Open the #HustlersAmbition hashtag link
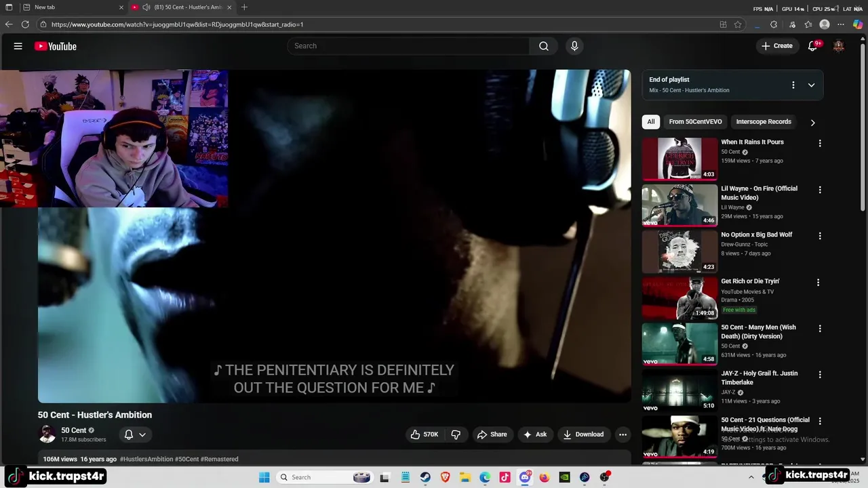This screenshot has width=868, height=488. coord(146,460)
